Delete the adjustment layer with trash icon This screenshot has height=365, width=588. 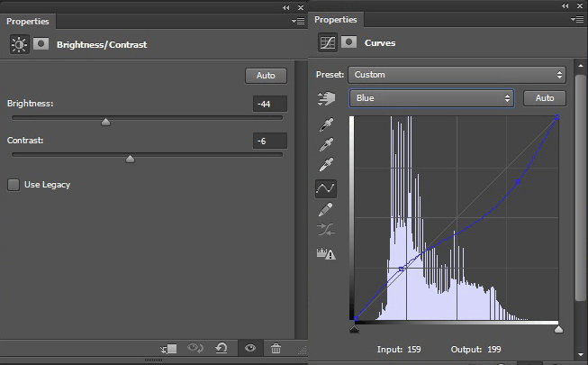[x=276, y=349]
